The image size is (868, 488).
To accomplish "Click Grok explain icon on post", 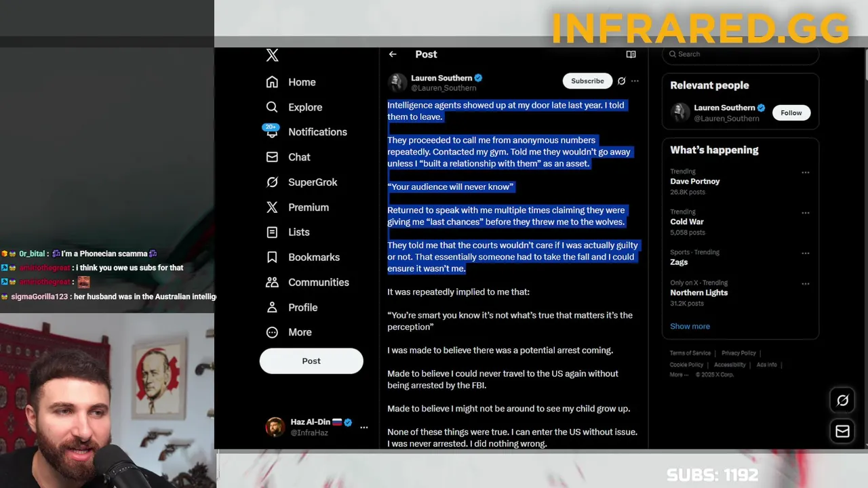I will [x=621, y=81].
